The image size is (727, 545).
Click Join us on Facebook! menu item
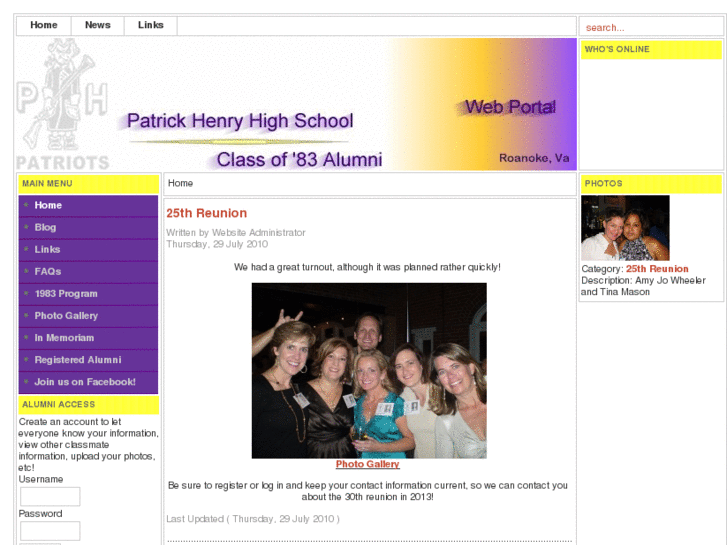click(x=88, y=382)
